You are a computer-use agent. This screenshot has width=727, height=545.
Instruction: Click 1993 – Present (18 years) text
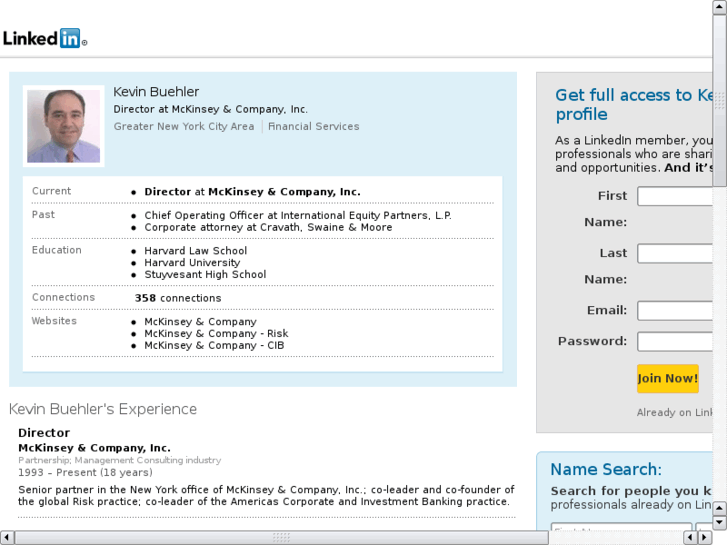(85, 472)
